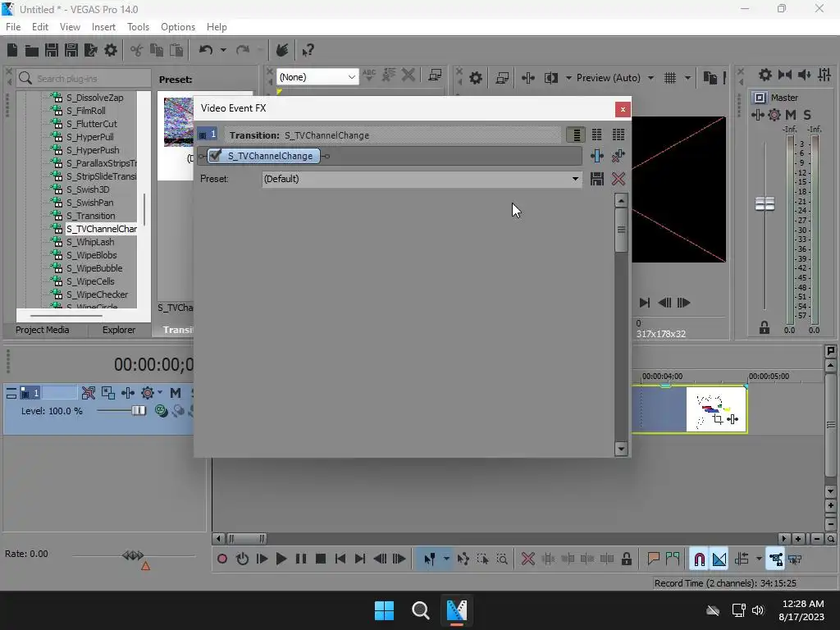The width and height of the screenshot is (840, 630).
Task: Click the What's This help icon
Action: point(308,50)
